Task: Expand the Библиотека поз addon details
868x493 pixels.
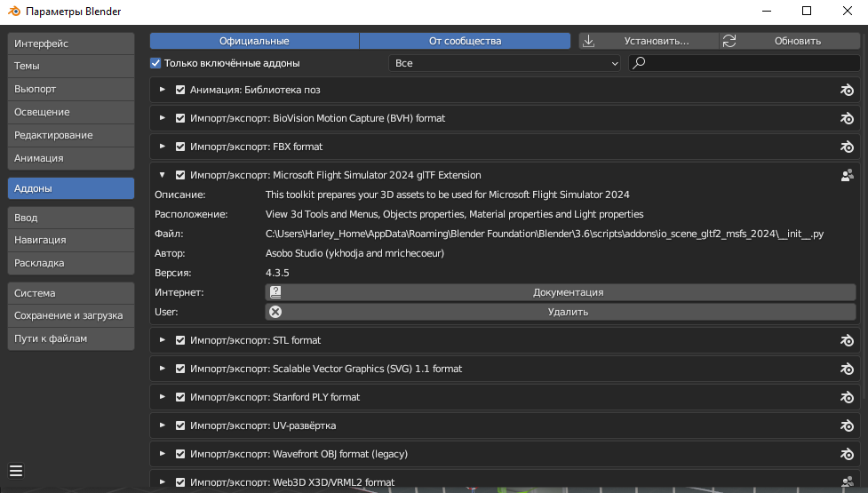Action: click(x=163, y=90)
